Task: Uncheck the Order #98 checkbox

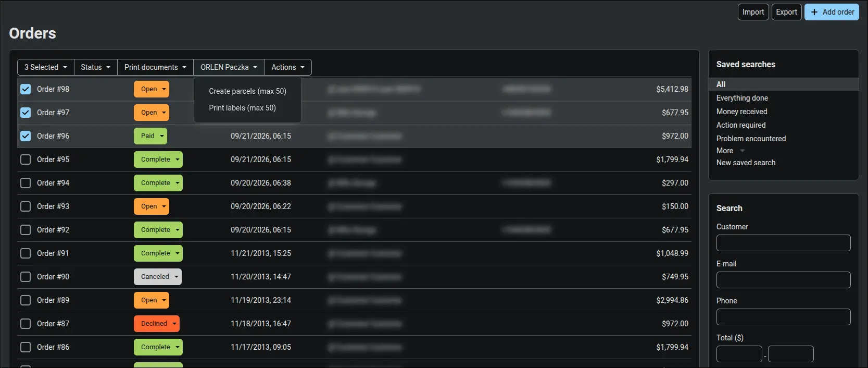Action: [26, 89]
